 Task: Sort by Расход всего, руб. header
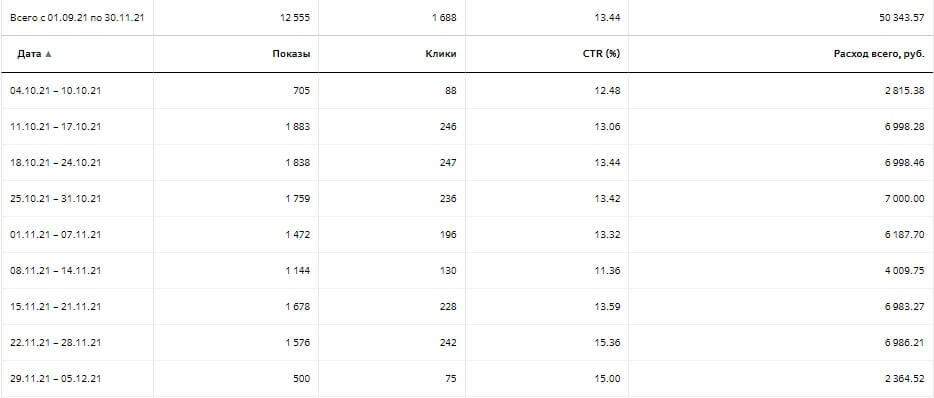coord(879,54)
